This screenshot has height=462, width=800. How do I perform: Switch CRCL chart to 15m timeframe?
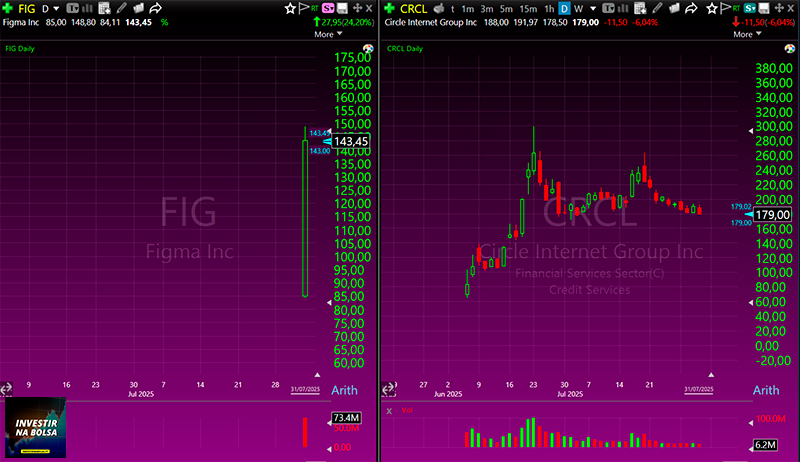click(x=528, y=9)
